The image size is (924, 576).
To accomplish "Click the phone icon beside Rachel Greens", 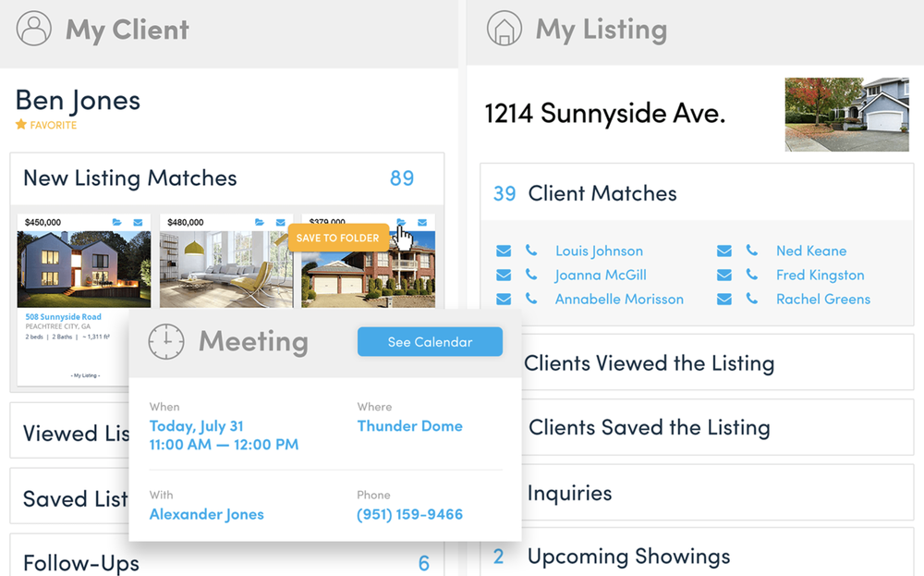I will click(x=750, y=299).
